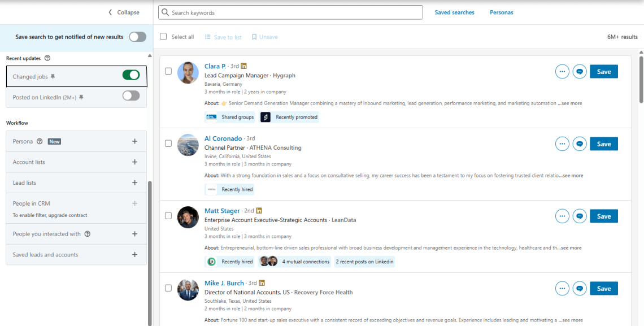Message Matt Stager via chat icon
The width and height of the screenshot is (644, 326).
[580, 216]
